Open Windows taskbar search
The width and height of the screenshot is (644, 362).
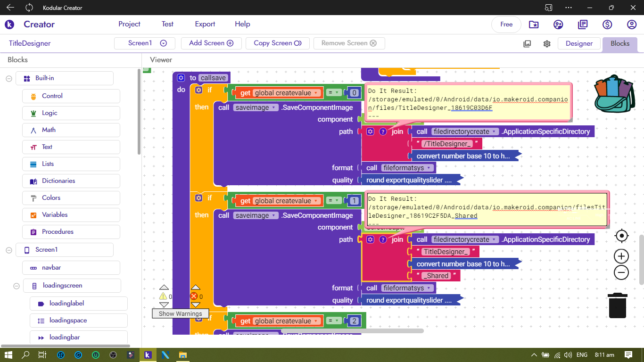[25, 355]
